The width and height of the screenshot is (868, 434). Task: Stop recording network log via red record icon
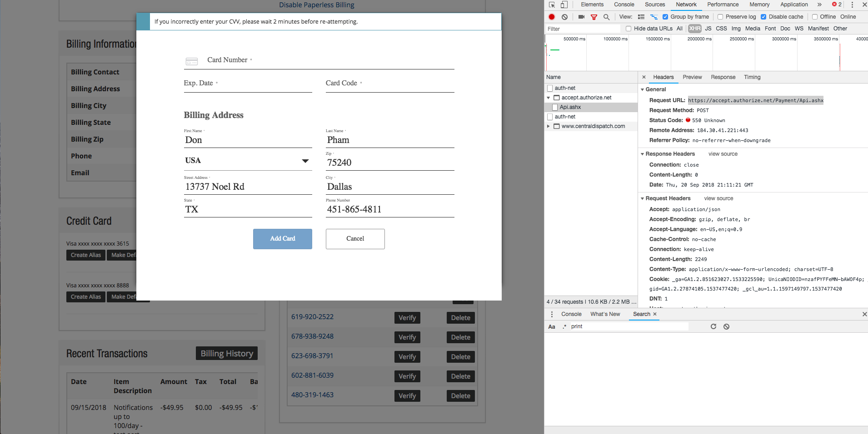coord(551,17)
